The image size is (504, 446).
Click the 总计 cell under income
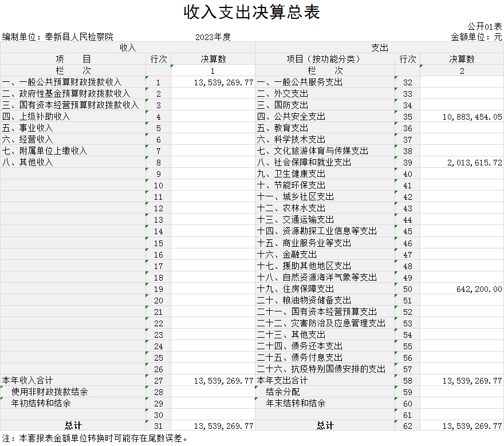click(x=73, y=425)
